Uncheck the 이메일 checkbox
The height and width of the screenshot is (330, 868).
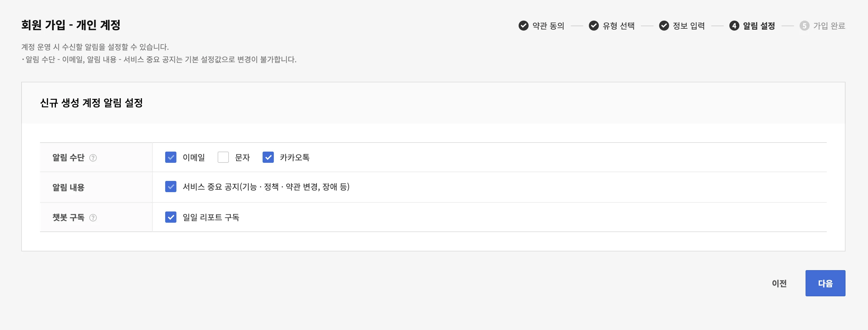coord(171,157)
